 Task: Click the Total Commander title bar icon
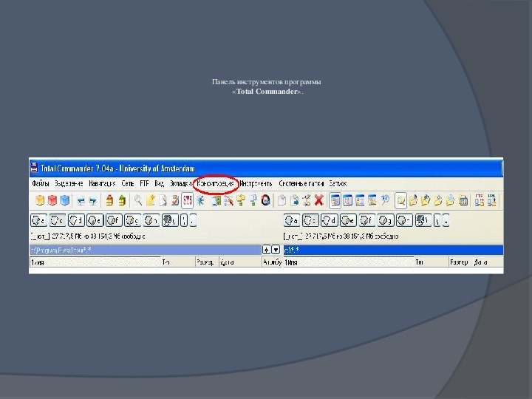pos(34,168)
